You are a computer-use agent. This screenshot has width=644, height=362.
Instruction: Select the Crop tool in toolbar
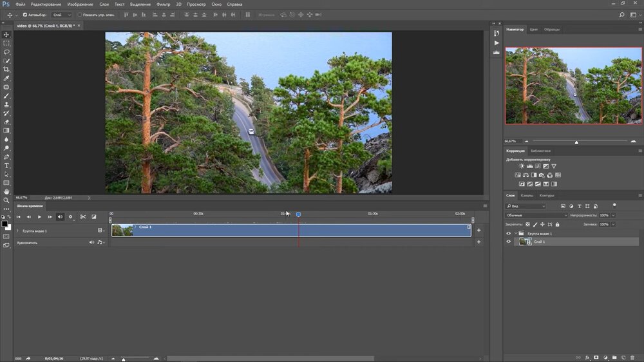(6, 70)
